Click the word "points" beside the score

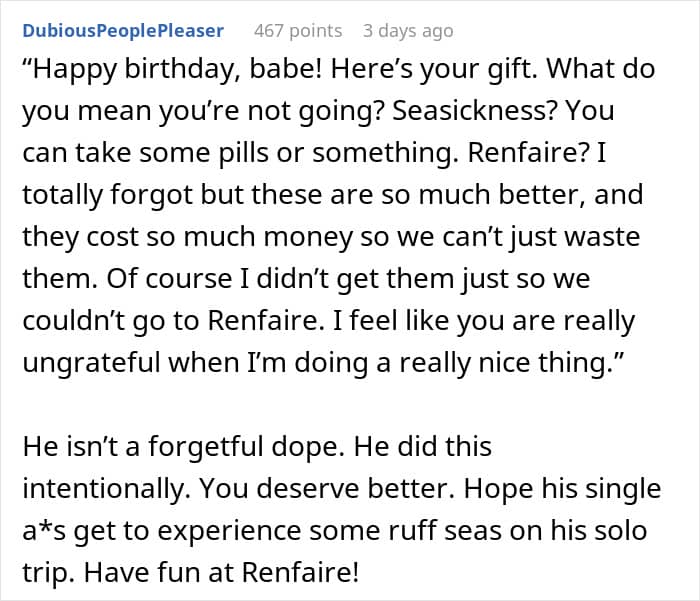click(316, 31)
